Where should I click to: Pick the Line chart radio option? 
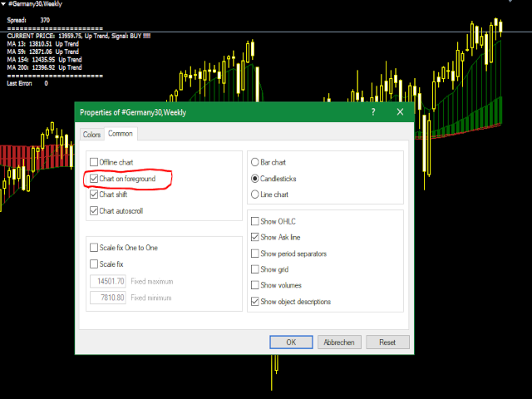[255, 195]
